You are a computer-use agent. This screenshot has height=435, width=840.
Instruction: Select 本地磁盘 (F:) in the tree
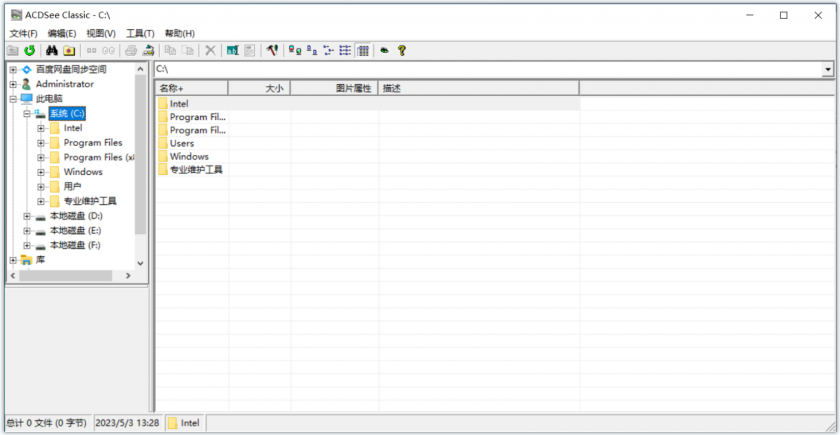[x=75, y=245]
